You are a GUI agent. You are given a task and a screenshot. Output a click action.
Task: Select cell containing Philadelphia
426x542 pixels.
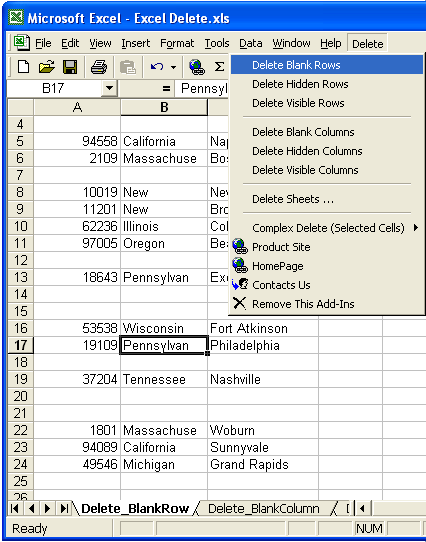point(263,345)
